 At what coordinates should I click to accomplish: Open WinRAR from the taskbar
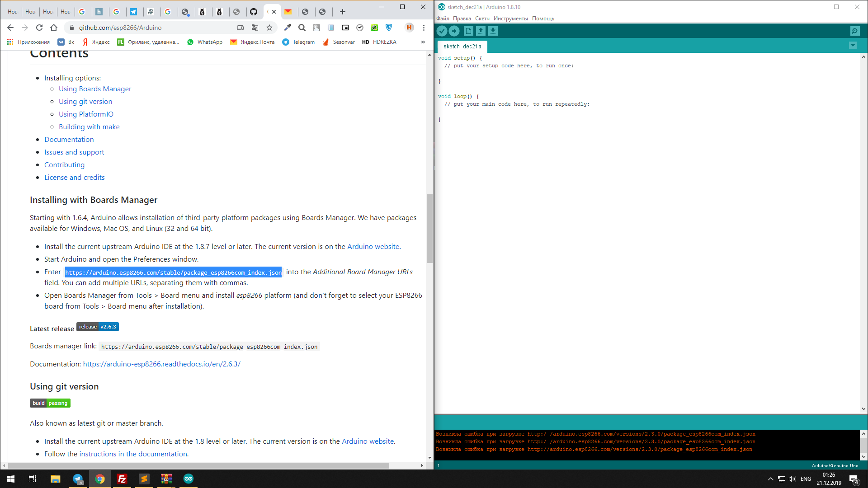pyautogui.click(x=166, y=479)
